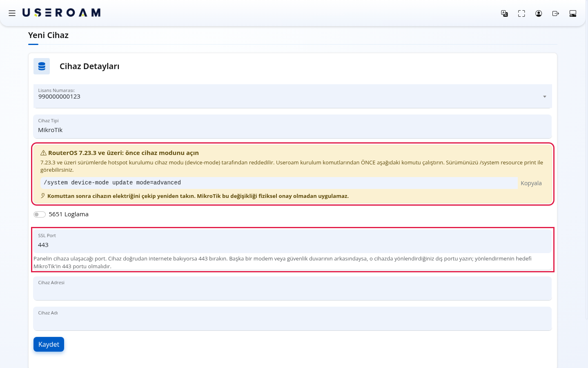This screenshot has width=588, height=368.
Task: Click the computer device icon in header
Action: (x=573, y=13)
